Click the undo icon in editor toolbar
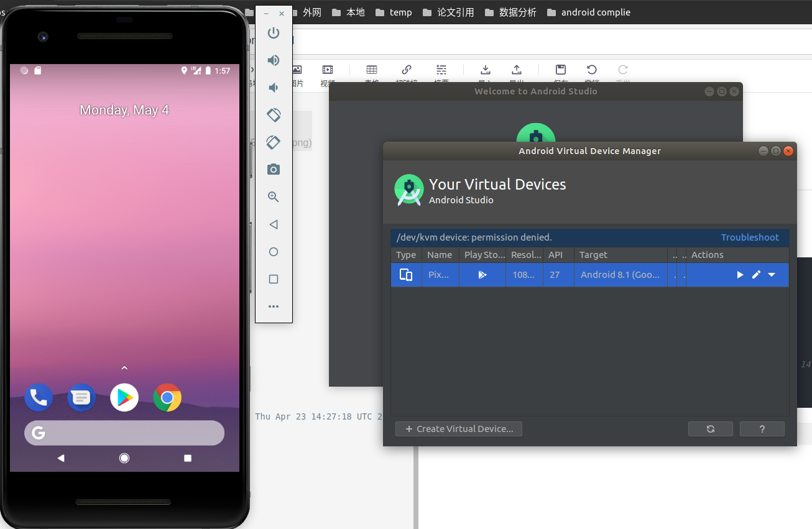This screenshot has height=529, width=812. [592, 70]
